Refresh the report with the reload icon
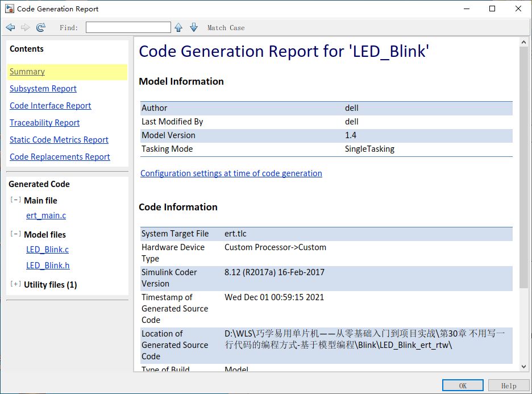The image size is (532, 394). click(x=41, y=27)
